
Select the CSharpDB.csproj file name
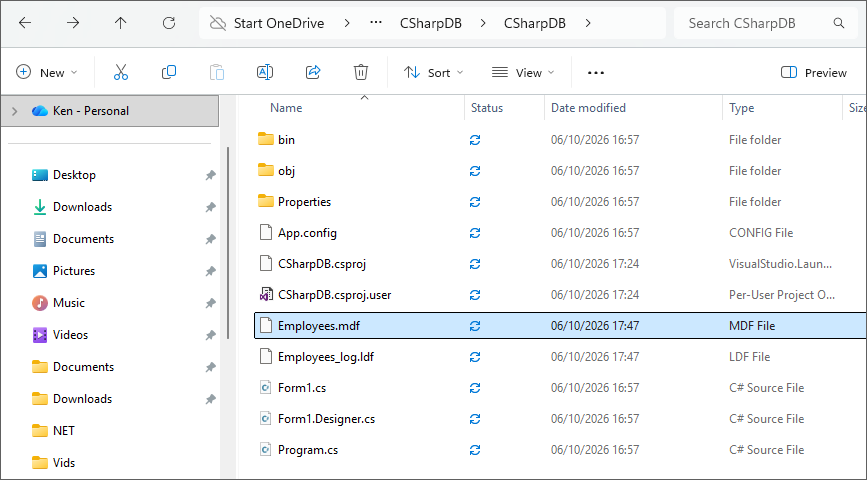[322, 264]
